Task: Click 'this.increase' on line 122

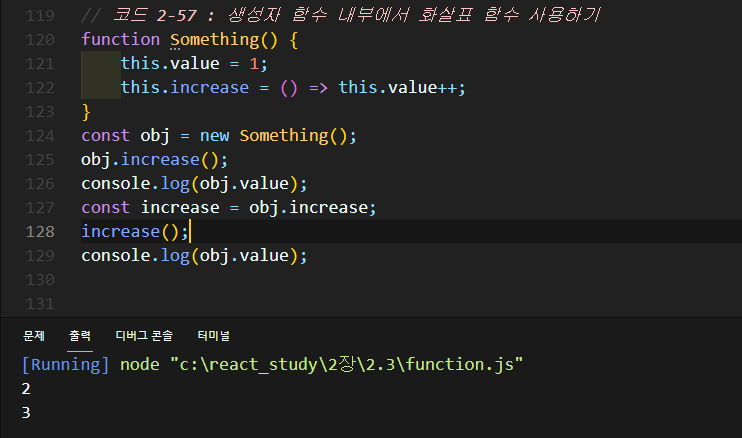Action: 185,88
